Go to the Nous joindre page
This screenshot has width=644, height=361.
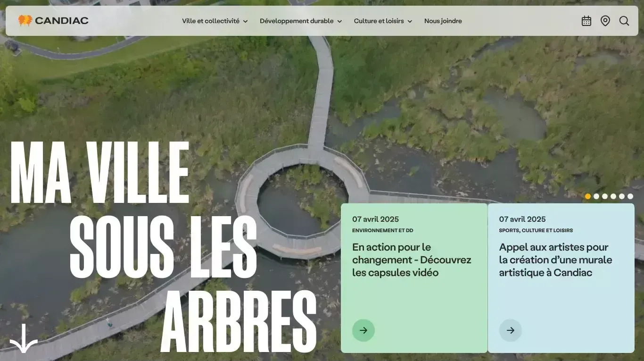[x=443, y=21]
